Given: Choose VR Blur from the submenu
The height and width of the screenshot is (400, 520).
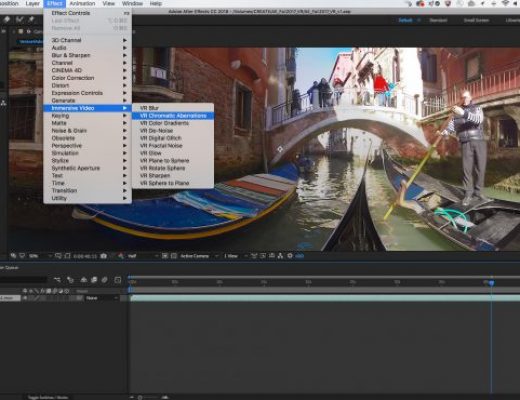Looking at the screenshot, I should click(173, 108).
